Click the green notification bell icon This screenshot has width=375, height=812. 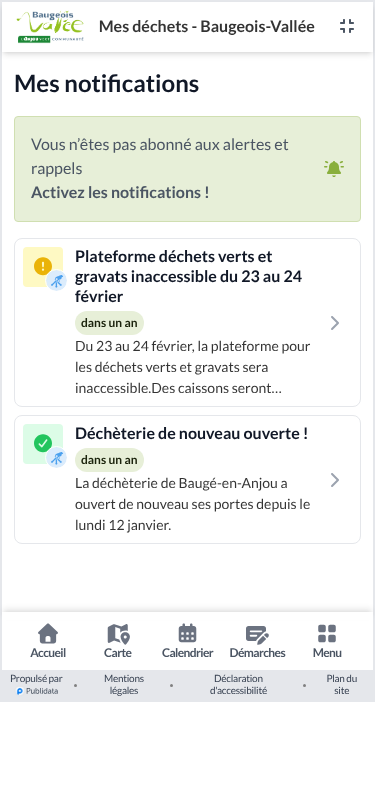pyautogui.click(x=334, y=169)
